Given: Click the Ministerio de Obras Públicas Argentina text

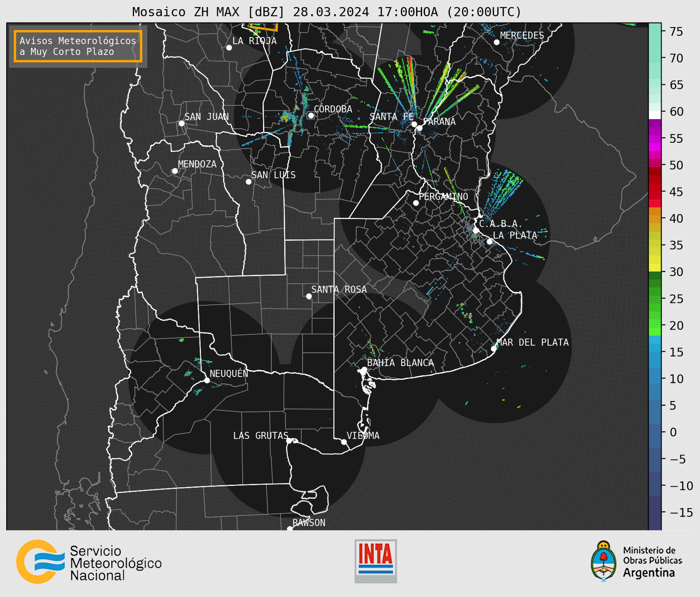Looking at the screenshot, I should pos(652,561).
